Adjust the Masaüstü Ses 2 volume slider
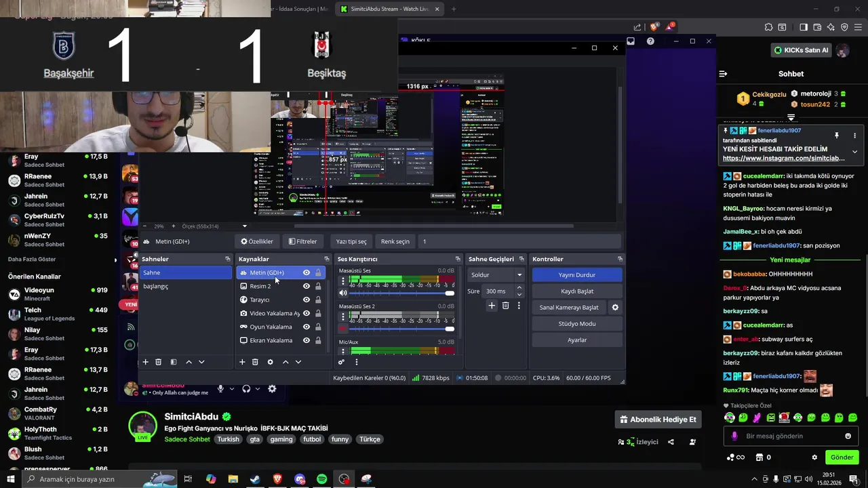The image size is (868, 488). (x=401, y=329)
